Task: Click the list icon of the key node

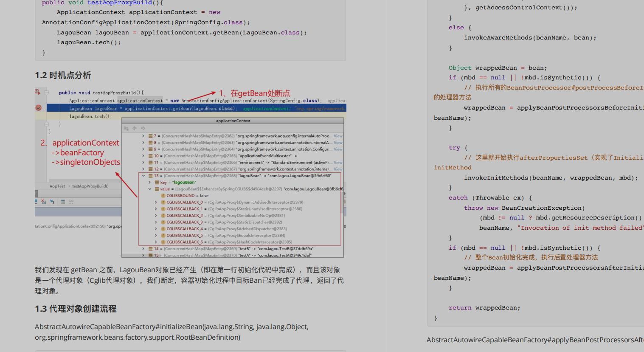Action: (x=157, y=182)
